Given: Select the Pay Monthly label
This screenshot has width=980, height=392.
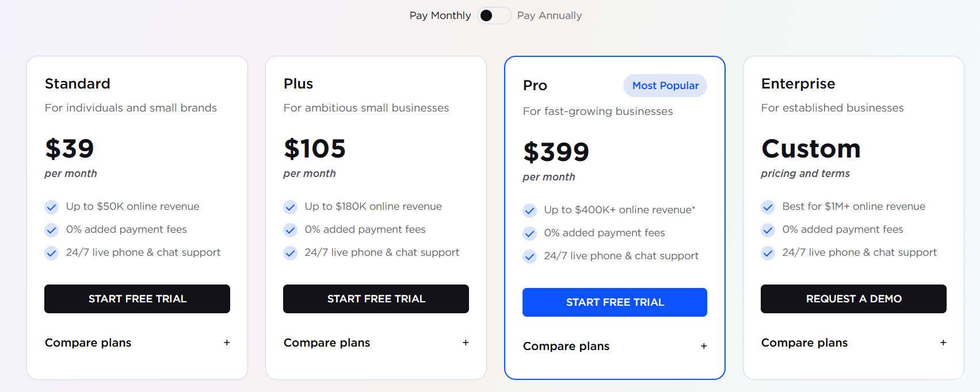Looking at the screenshot, I should [x=440, y=16].
